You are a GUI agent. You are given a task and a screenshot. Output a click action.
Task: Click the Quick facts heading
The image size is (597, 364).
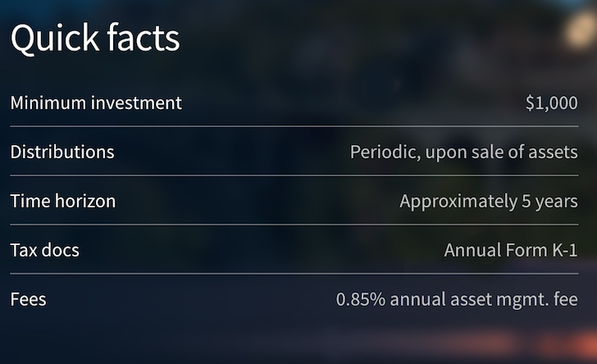[x=95, y=38]
